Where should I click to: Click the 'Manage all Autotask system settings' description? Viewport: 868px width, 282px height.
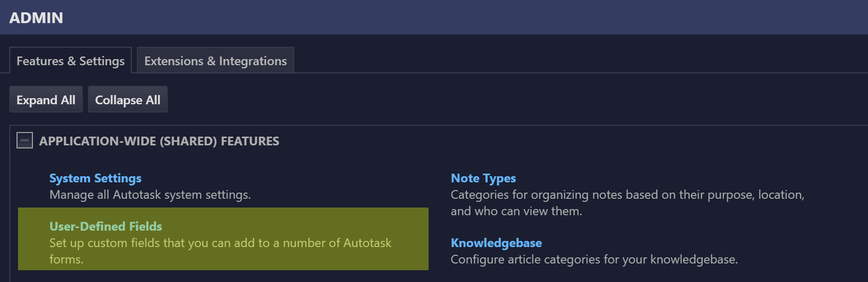(150, 195)
